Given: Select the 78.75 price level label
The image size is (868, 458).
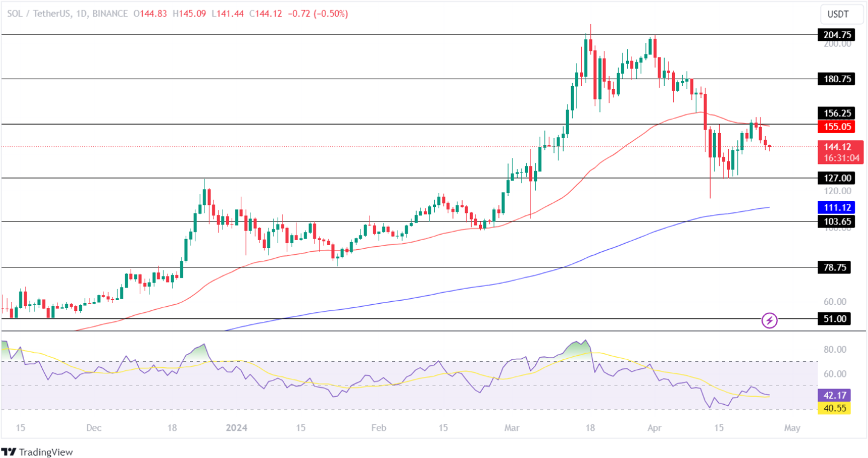Looking at the screenshot, I should 834,267.
